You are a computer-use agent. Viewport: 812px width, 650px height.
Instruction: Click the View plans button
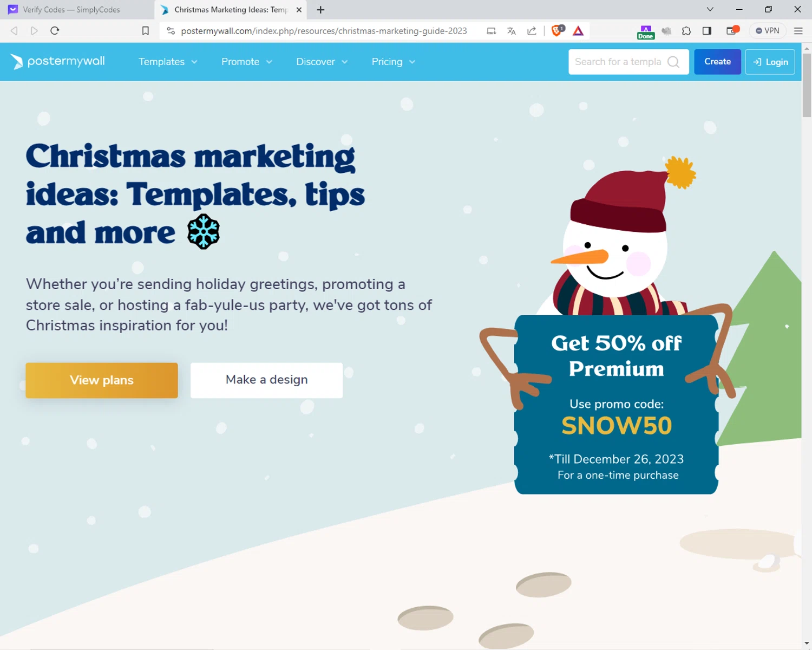coord(102,380)
